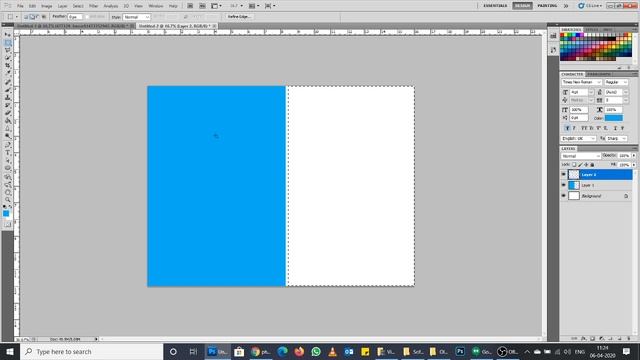Open WhatsApp from the taskbar
This screenshot has height=360, width=640.
click(316, 351)
